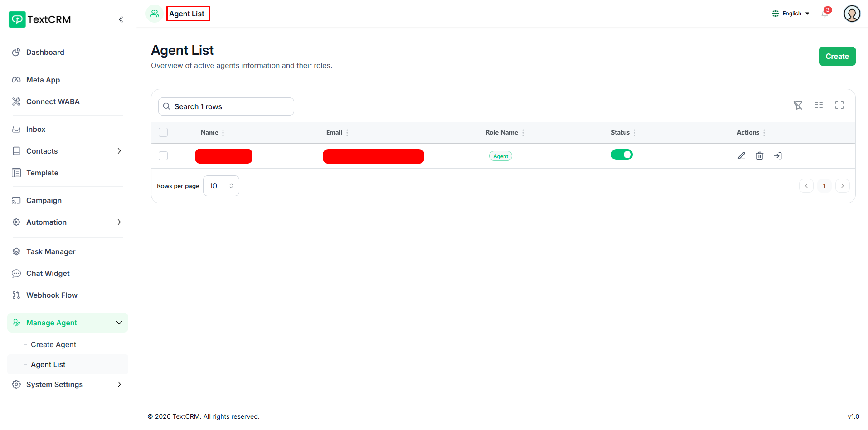The height and width of the screenshot is (430, 868).
Task: Open the user profile avatar
Action: tap(852, 14)
